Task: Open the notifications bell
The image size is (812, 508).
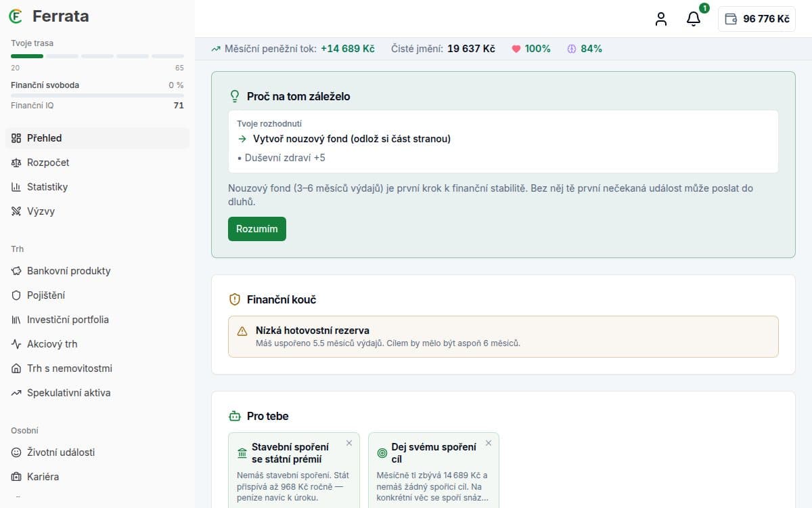Action: pyautogui.click(x=694, y=19)
